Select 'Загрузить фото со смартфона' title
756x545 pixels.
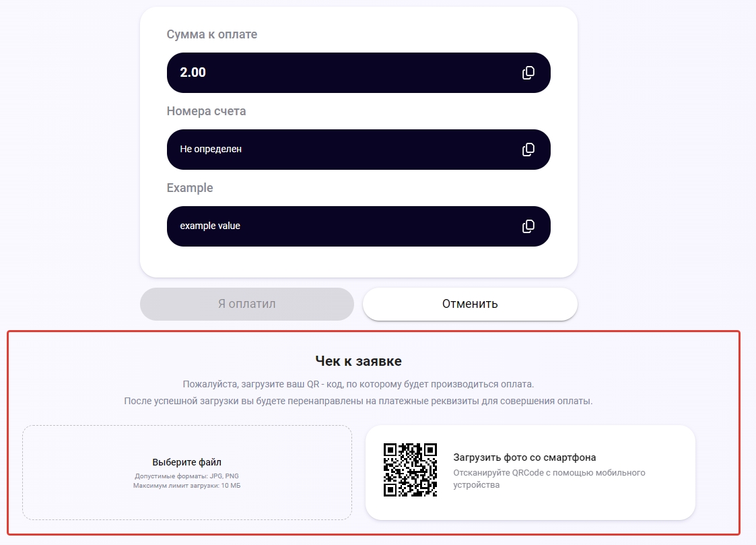point(524,457)
